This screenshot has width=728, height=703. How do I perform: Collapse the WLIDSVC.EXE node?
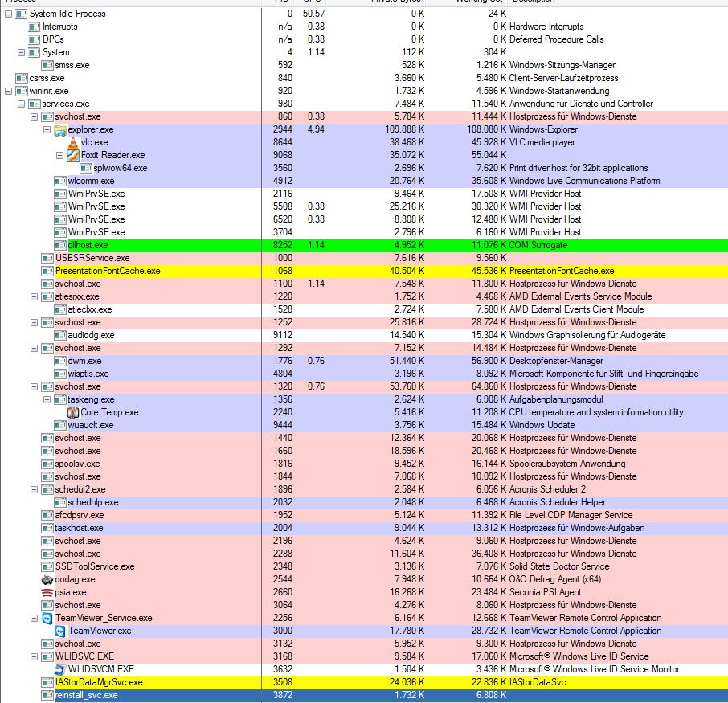[34, 656]
